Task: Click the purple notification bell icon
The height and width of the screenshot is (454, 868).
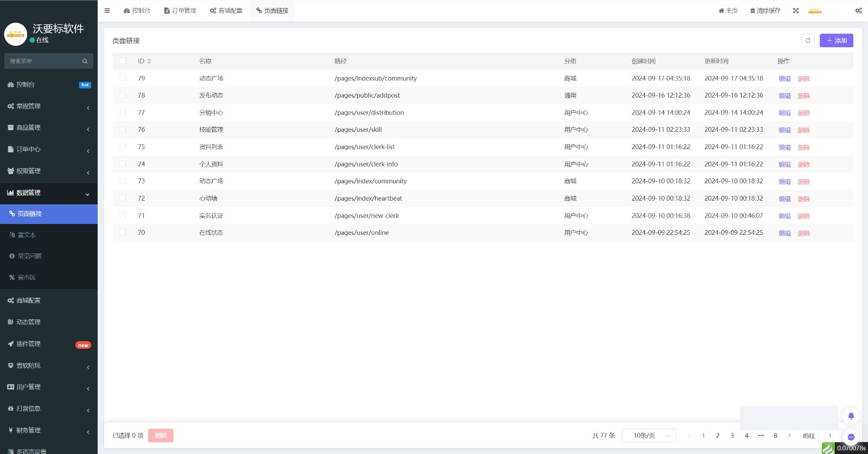Action: [x=851, y=416]
